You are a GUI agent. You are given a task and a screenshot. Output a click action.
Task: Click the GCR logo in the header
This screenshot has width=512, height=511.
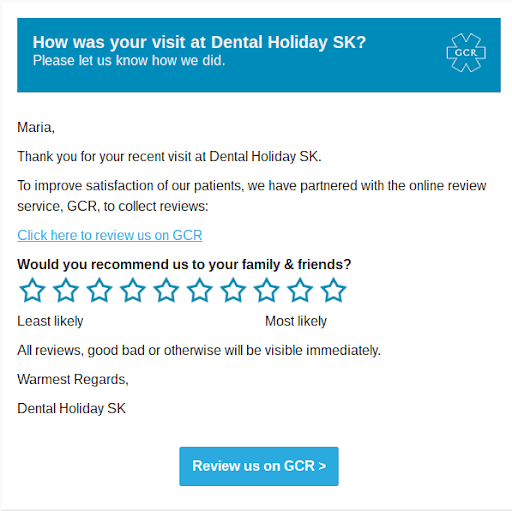pos(466,53)
